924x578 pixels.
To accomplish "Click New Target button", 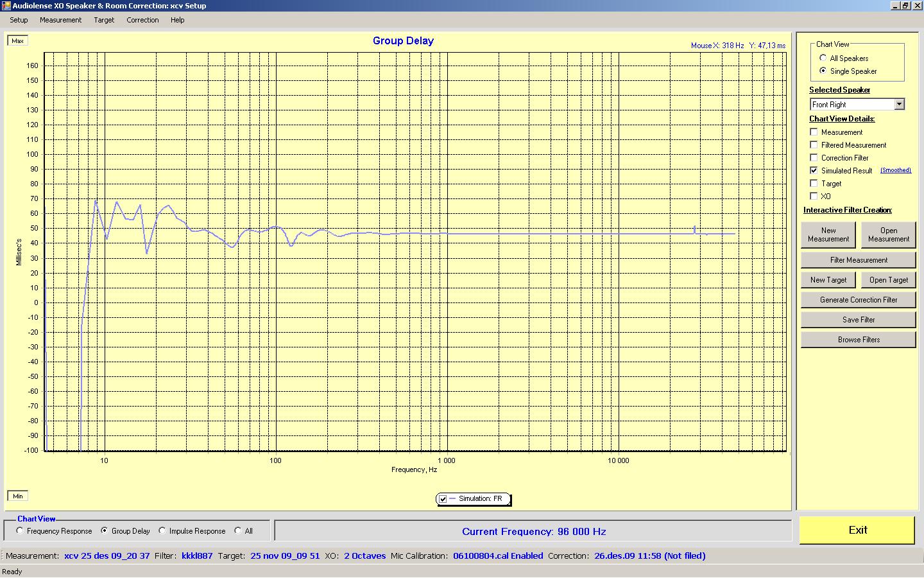I will [828, 280].
